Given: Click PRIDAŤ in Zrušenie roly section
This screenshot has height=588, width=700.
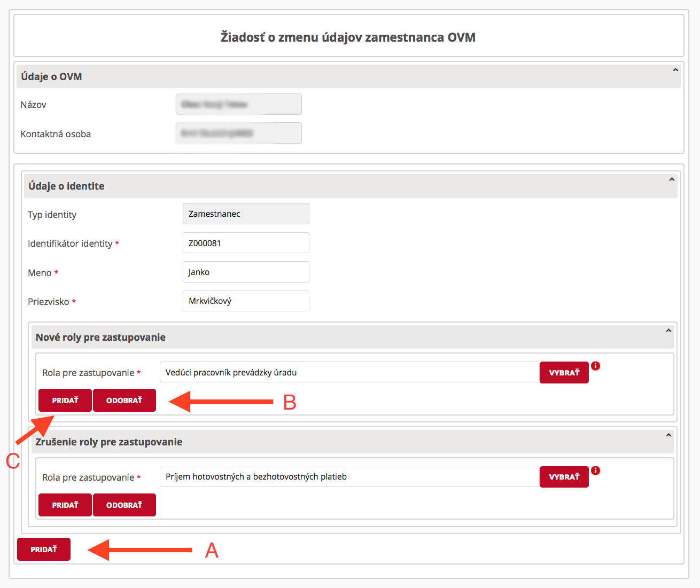Looking at the screenshot, I should click(65, 505).
